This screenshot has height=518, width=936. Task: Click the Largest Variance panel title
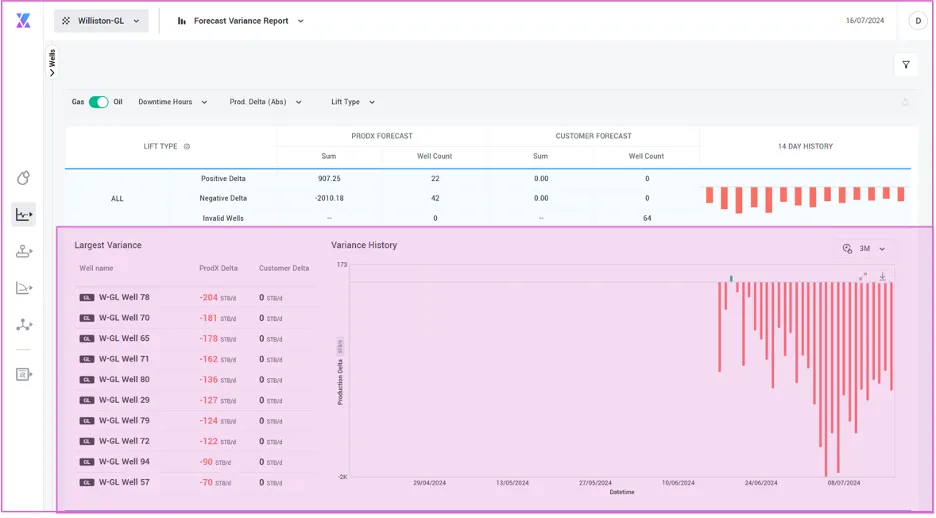108,245
